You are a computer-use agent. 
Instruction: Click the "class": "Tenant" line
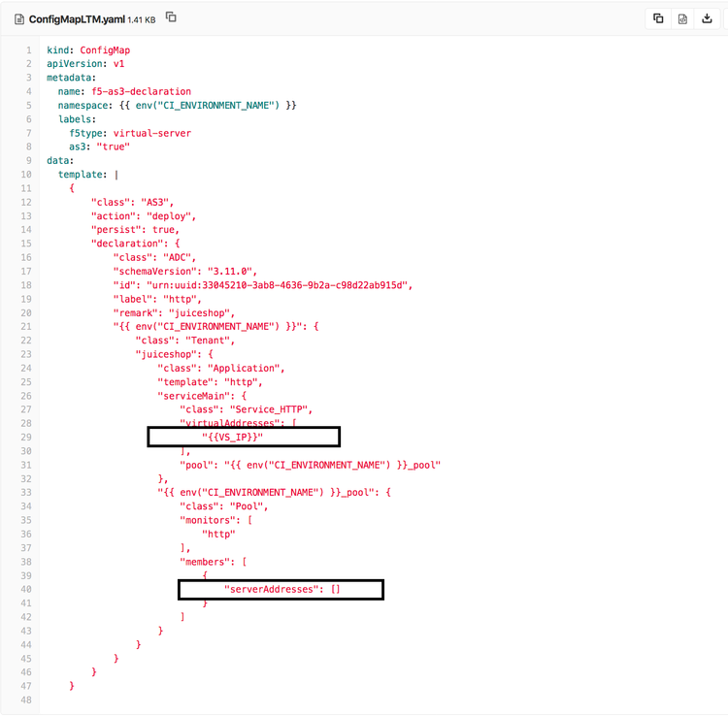[x=185, y=341]
